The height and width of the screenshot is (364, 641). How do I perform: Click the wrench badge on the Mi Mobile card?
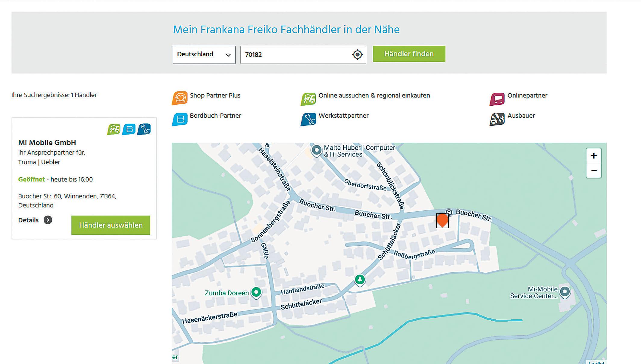point(144,129)
